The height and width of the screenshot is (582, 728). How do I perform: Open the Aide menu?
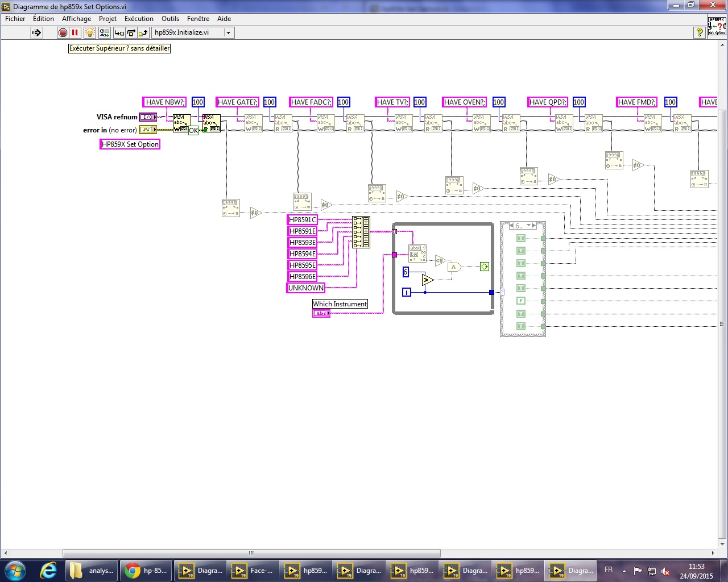(x=224, y=19)
